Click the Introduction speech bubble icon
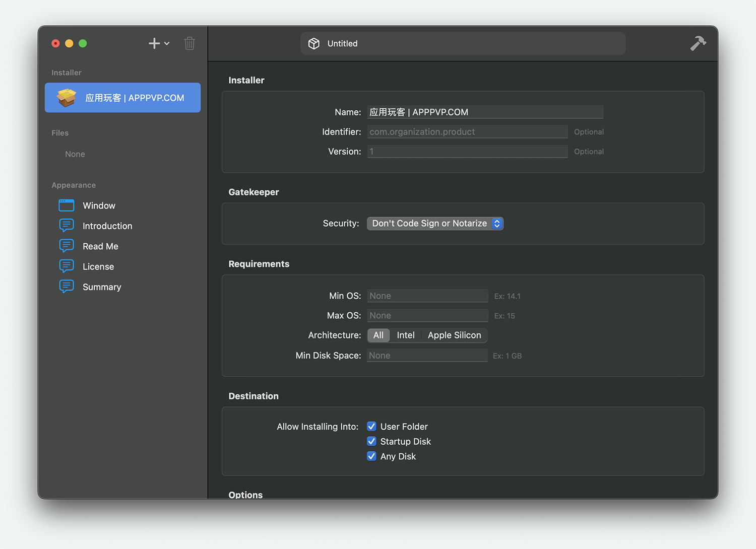This screenshot has width=756, height=549. click(67, 226)
